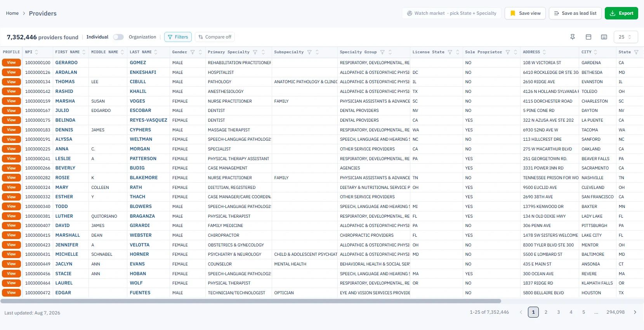Click address 9500 EUCLID AVE
Image resolution: width=644 pixels, height=330 pixels.
540,187
